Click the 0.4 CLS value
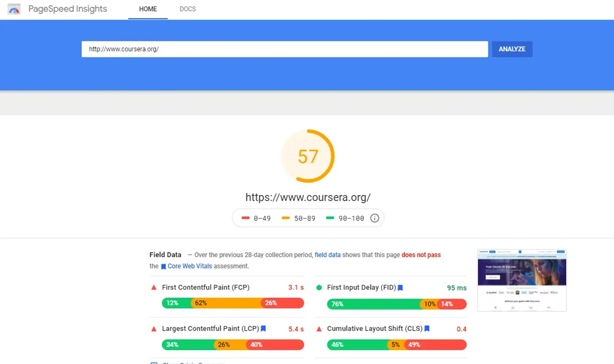 coord(462,329)
